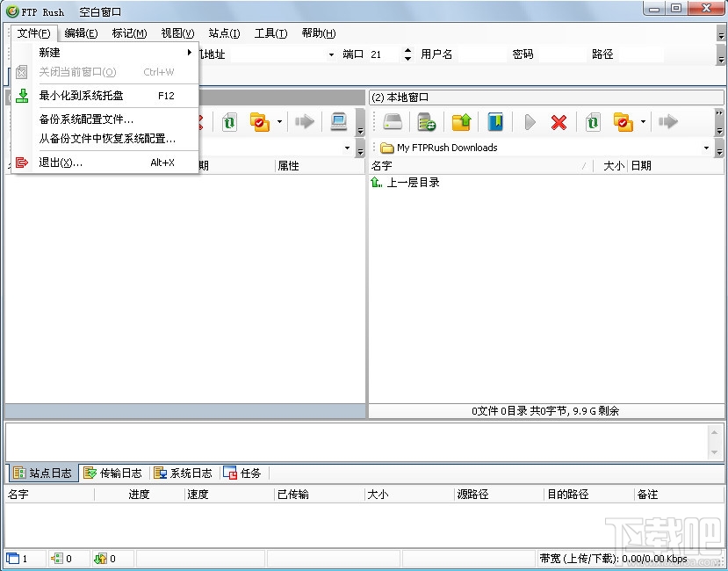Image resolution: width=728 pixels, height=571 pixels.
Task: Click the (2) 本地窗口 pane title
Action: coord(400,98)
